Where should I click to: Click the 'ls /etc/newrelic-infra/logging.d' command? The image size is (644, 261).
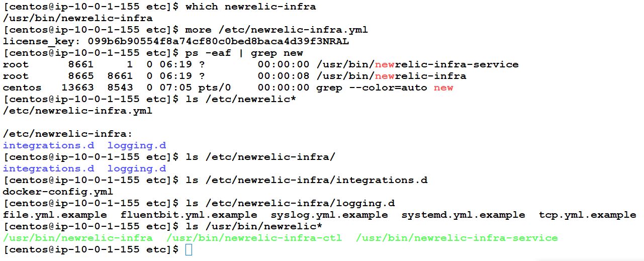290,203
